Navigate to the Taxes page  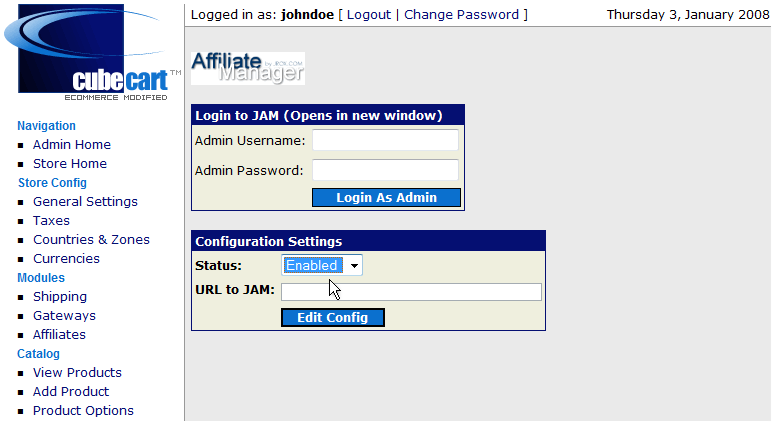51,221
